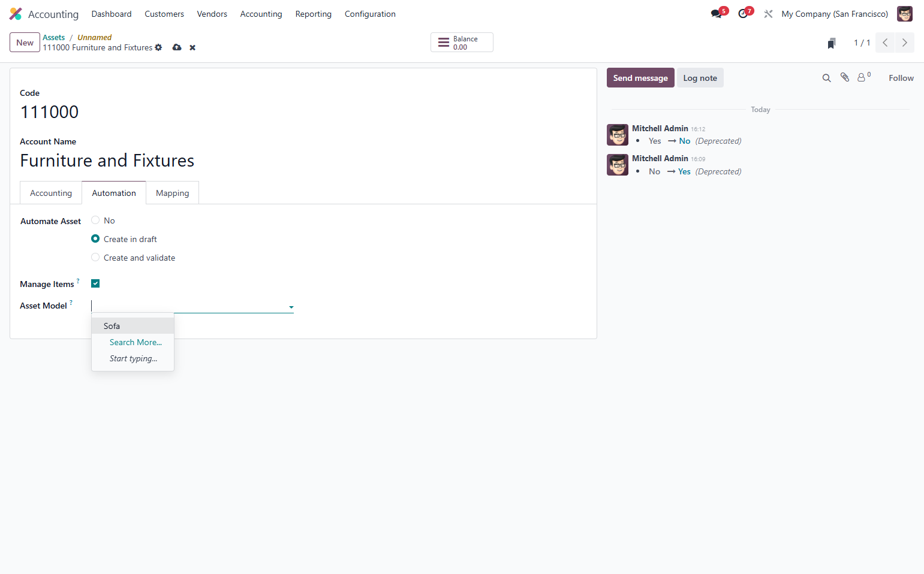Click Mitchell Admin avatar on 16:09 message
The image size is (924, 574).
[618, 165]
